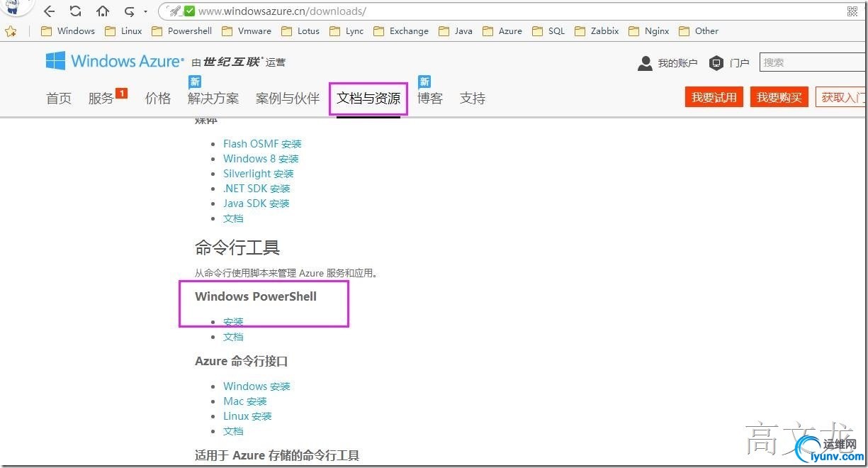Go back with the browser back arrow
This screenshot has height=468, width=868.
click(50, 11)
